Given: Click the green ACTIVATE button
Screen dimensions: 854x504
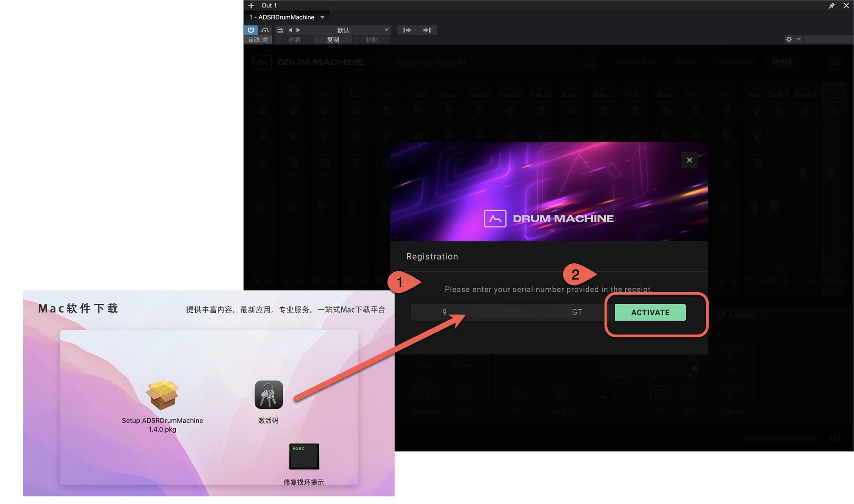Looking at the screenshot, I should (650, 312).
